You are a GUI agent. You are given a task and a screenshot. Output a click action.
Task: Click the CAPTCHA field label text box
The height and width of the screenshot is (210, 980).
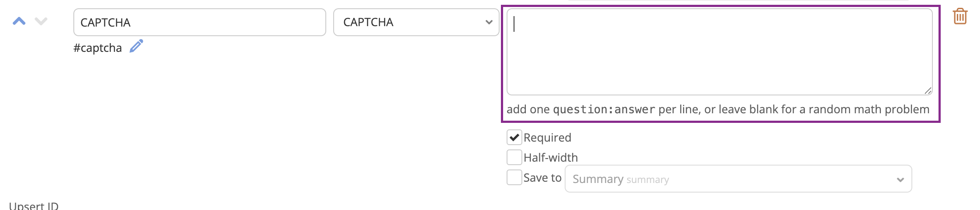(200, 22)
